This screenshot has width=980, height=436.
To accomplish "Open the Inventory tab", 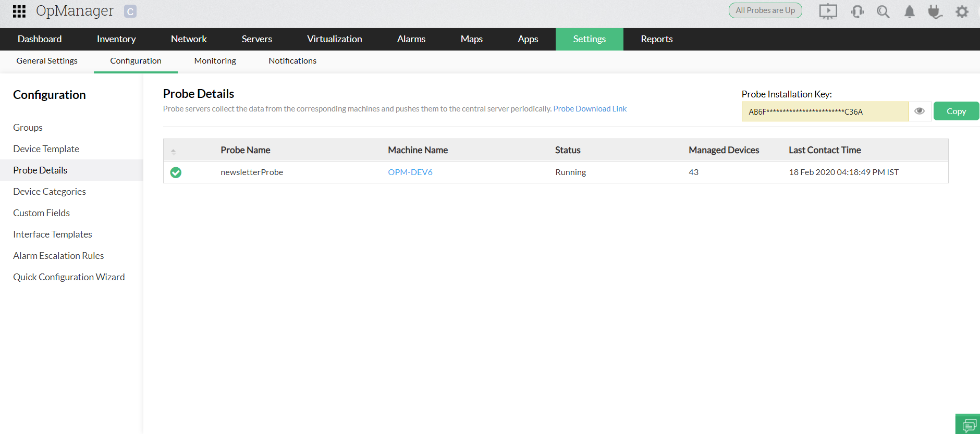I will 116,39.
